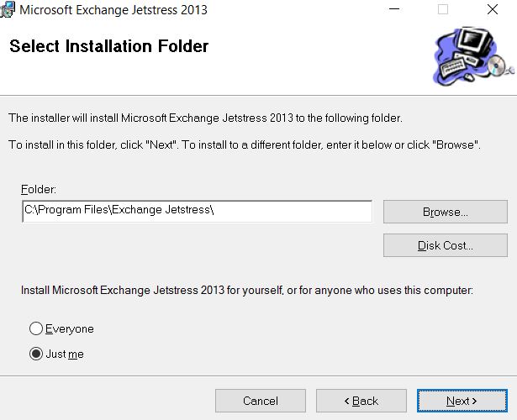Proceed with the Next button
The height and width of the screenshot is (420, 517).
pos(462,401)
